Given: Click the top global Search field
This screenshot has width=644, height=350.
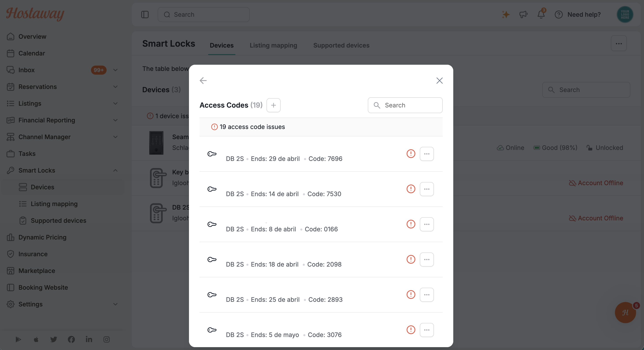Looking at the screenshot, I should click(x=204, y=15).
